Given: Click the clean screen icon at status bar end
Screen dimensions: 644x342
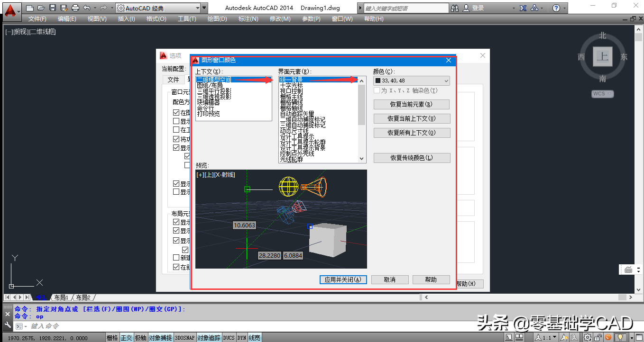Looking at the screenshot, I should (640, 337).
